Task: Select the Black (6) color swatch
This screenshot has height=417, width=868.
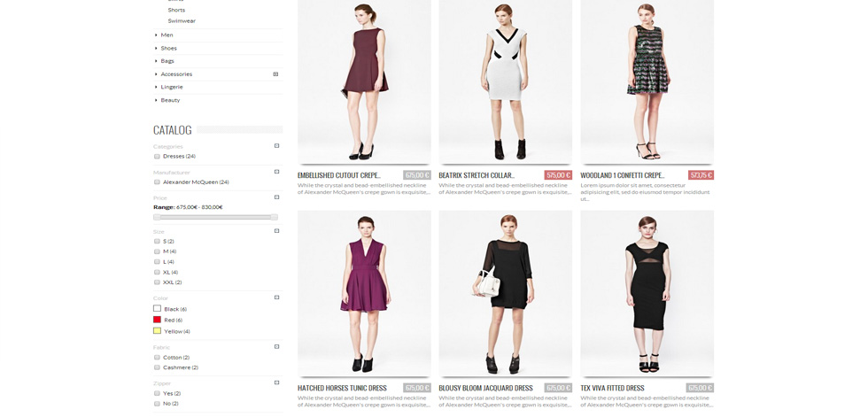Action: pyautogui.click(x=158, y=309)
